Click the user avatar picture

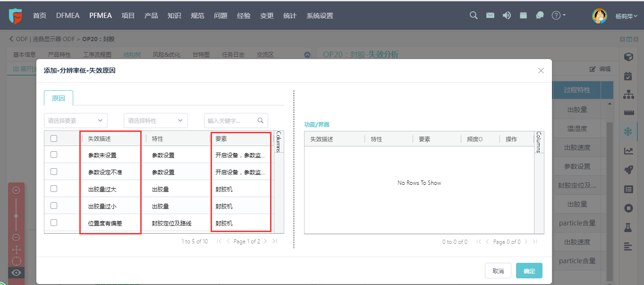point(599,16)
